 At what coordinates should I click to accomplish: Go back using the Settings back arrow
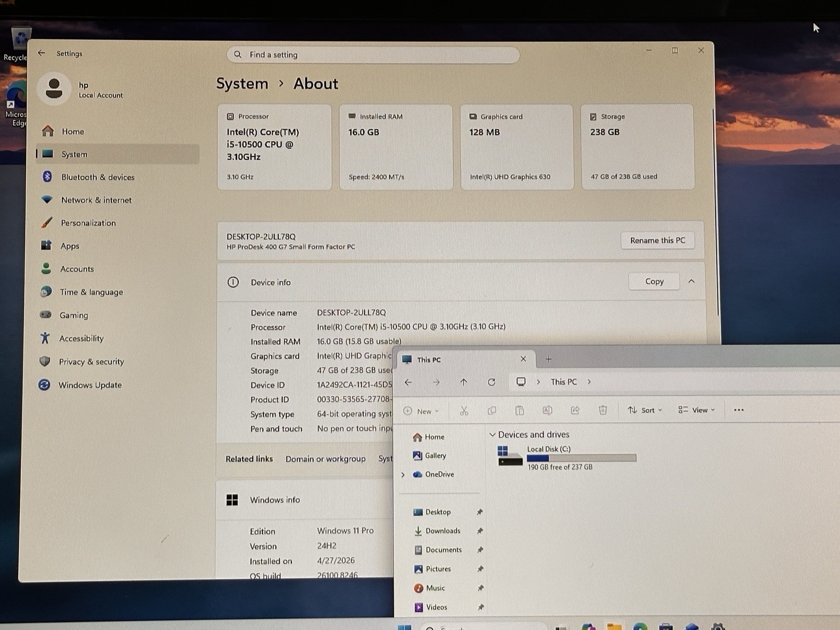[x=41, y=53]
